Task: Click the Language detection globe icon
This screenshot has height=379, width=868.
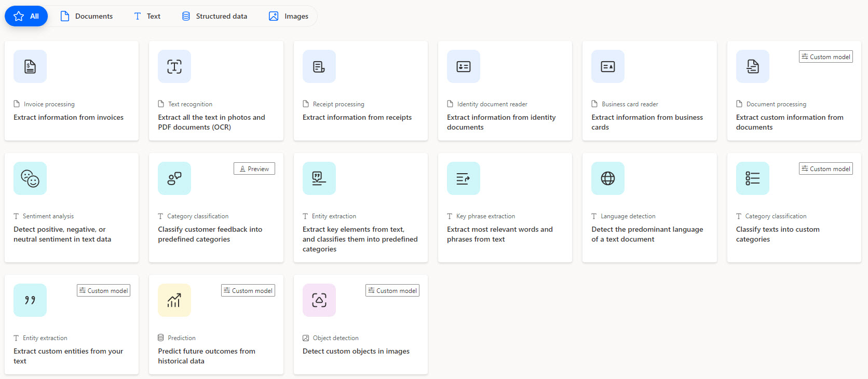Action: (x=607, y=178)
